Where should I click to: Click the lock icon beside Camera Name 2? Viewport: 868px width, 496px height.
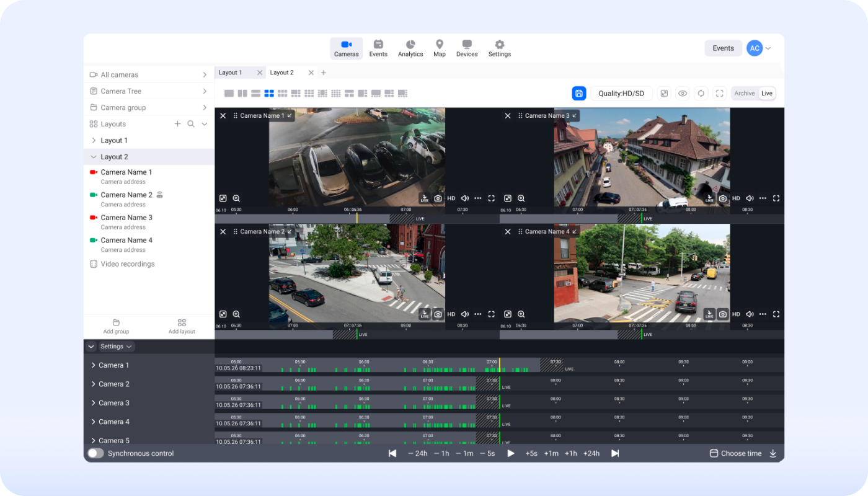(x=159, y=195)
